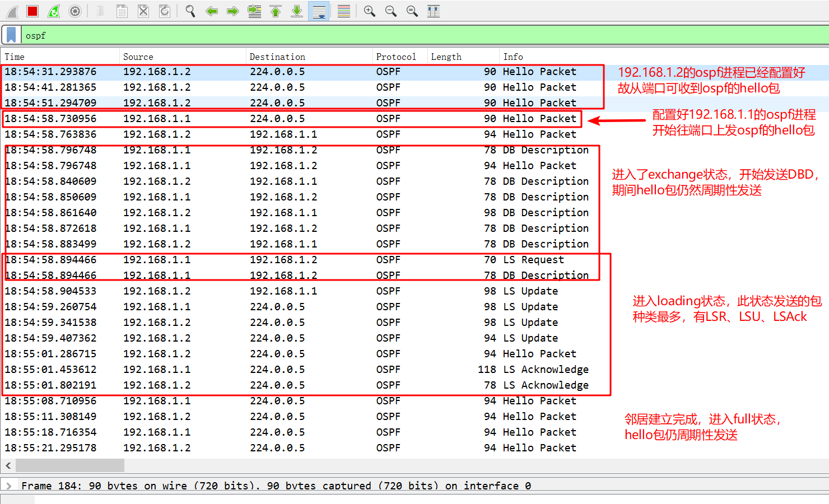Click the packet list horizontal scrollbar thumb
The width and height of the screenshot is (829, 504).
pyautogui.click(x=70, y=465)
